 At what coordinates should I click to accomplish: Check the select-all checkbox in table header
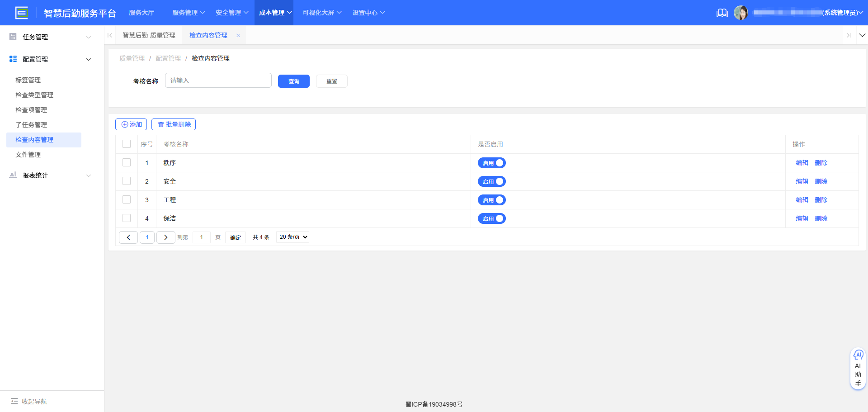(127, 144)
